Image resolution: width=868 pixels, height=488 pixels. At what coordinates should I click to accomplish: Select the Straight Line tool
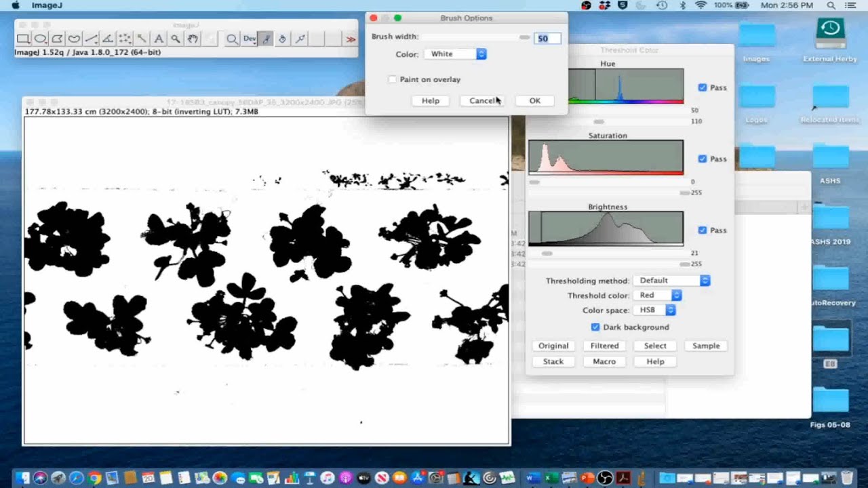tap(91, 39)
